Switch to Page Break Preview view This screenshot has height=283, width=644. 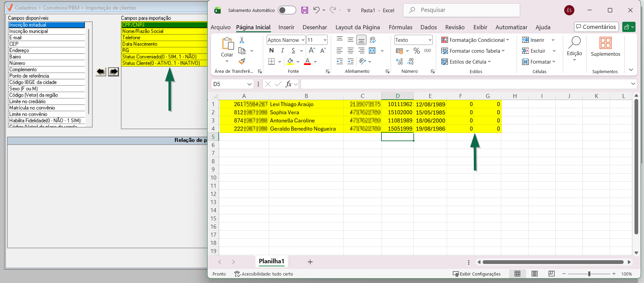tap(551, 274)
